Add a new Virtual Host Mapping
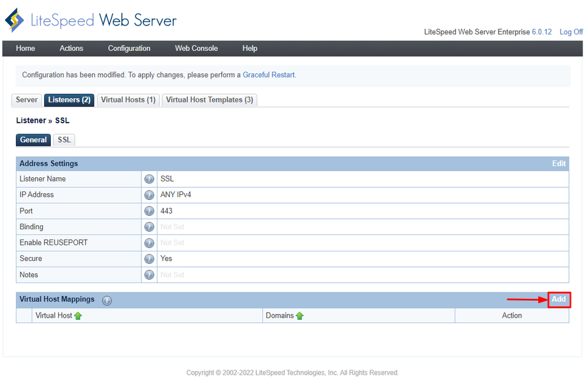 (x=558, y=299)
